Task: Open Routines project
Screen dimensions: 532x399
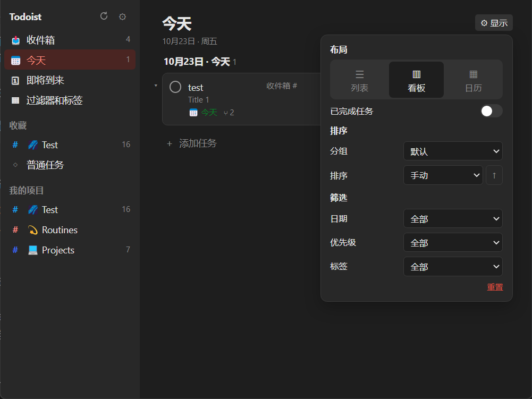Action: pos(70,230)
